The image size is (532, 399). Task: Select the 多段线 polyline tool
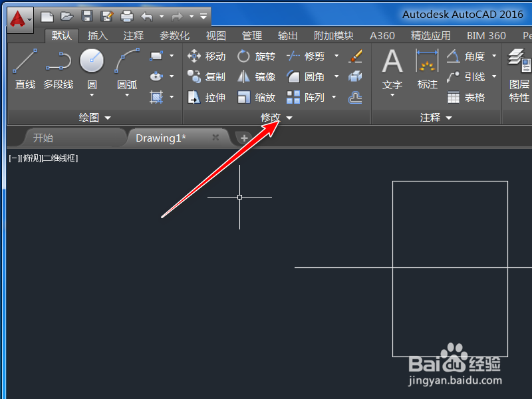coord(59,69)
